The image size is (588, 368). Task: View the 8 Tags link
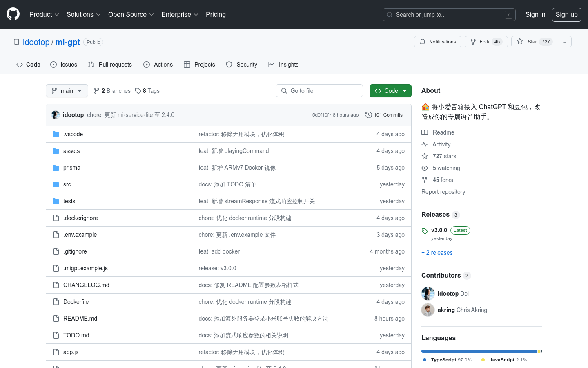pos(147,91)
